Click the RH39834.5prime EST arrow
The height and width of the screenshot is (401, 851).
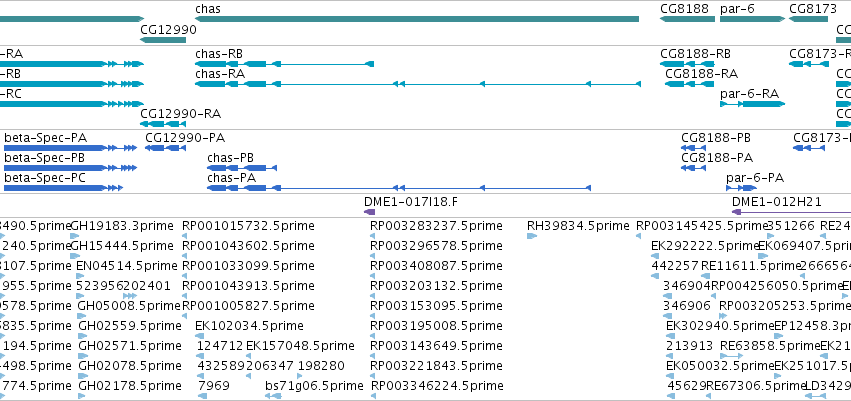coord(532,235)
